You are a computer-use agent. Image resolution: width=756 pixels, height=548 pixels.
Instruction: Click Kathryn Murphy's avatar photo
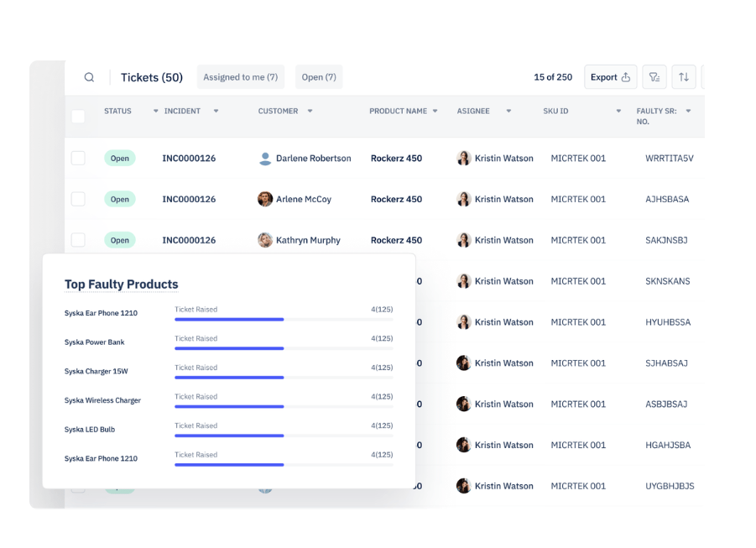[x=265, y=240]
